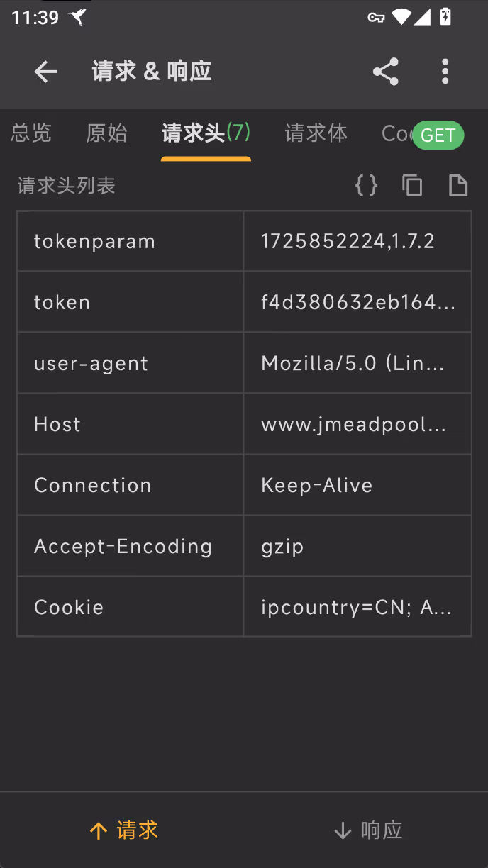488x868 pixels.
Task: Tap the green GET method badge
Action: click(438, 135)
